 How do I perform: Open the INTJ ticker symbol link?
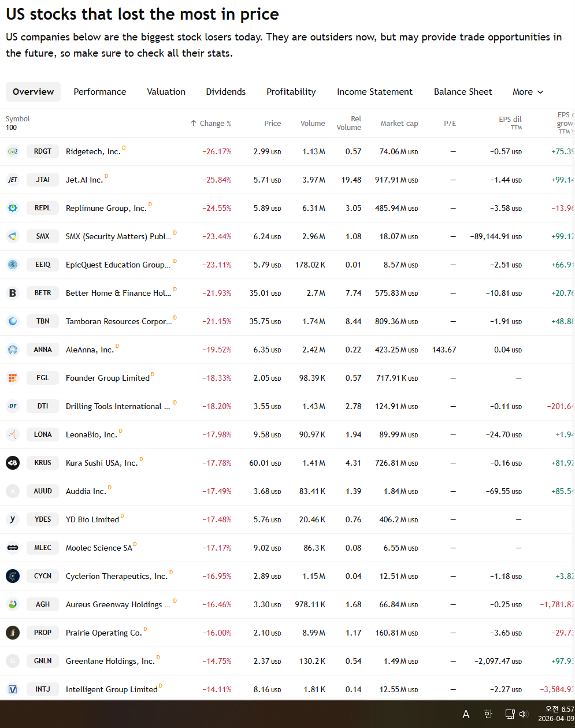click(43, 689)
